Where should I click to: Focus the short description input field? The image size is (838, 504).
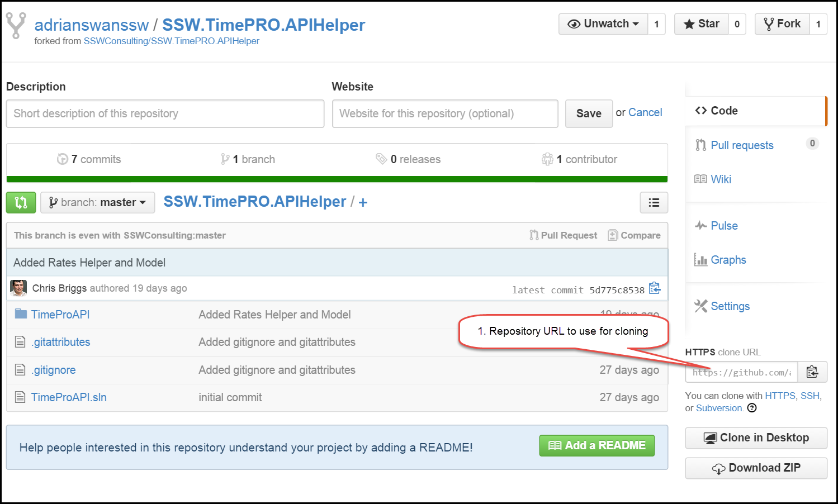tap(165, 113)
